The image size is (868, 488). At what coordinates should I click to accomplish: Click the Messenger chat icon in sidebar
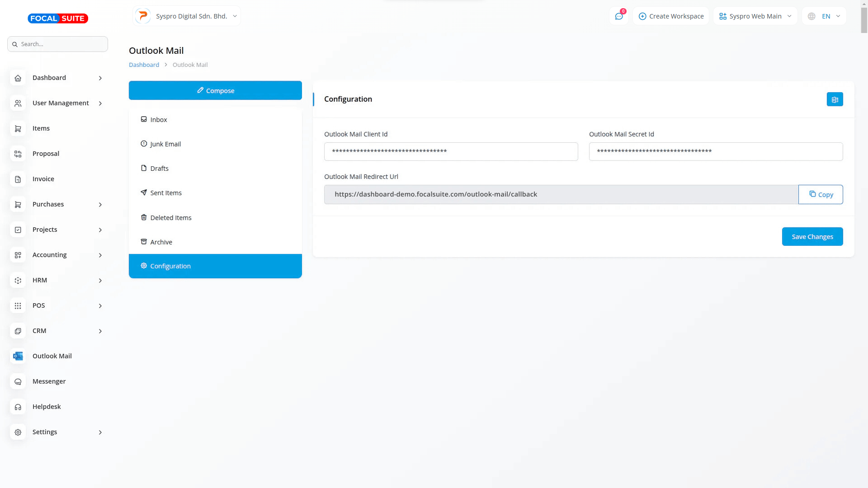[18, 381]
